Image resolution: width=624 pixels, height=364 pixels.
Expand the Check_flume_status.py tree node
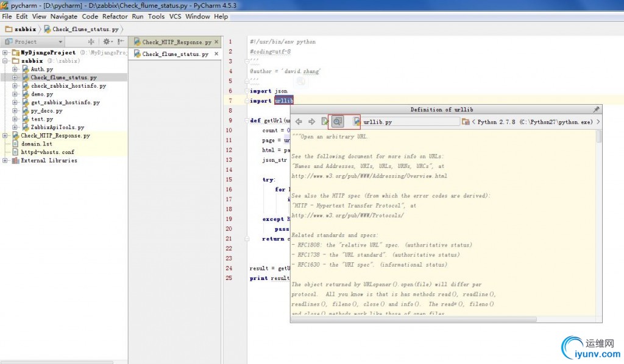(15, 77)
